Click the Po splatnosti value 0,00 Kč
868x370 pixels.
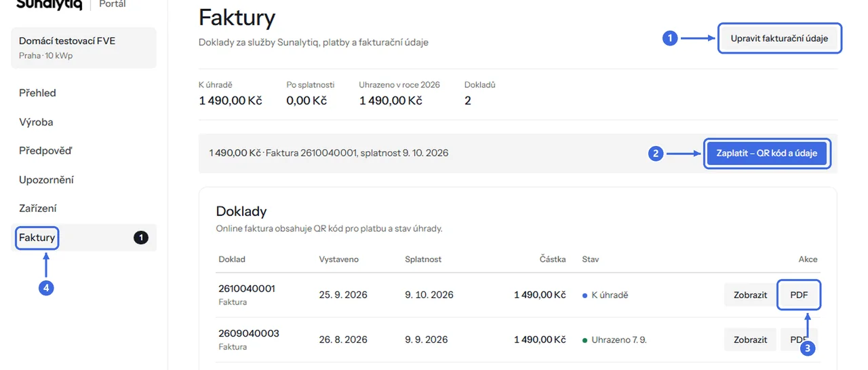tap(307, 100)
